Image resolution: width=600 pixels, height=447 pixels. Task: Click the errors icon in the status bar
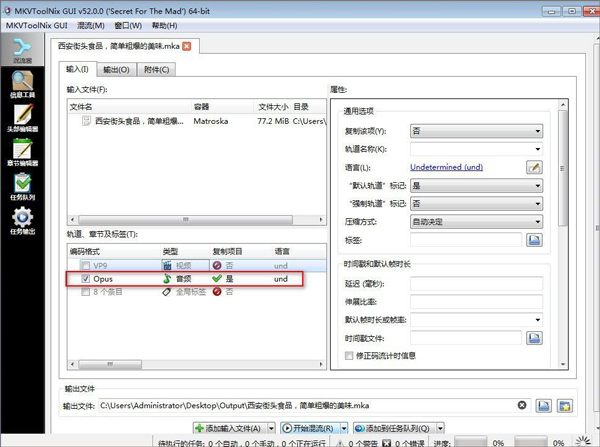[x=386, y=443]
